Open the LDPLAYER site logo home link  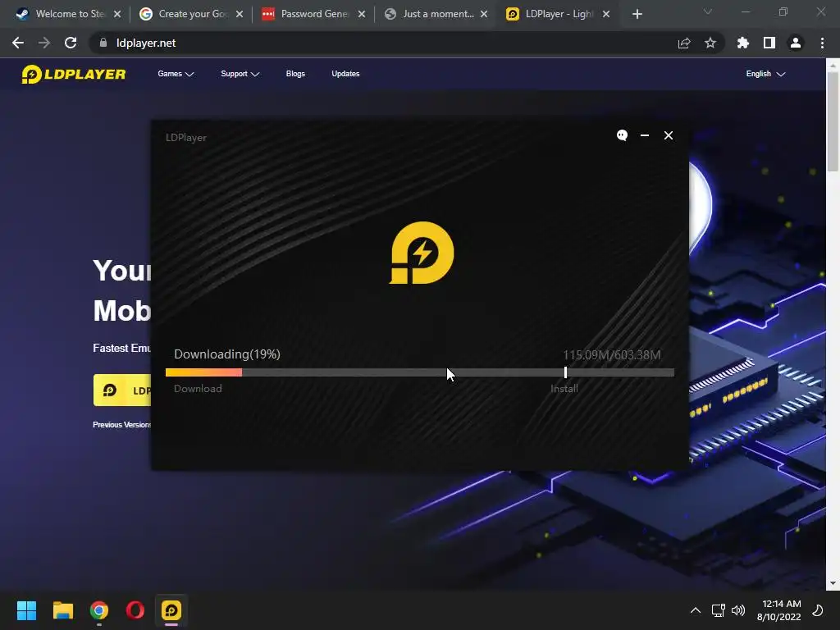tap(73, 74)
